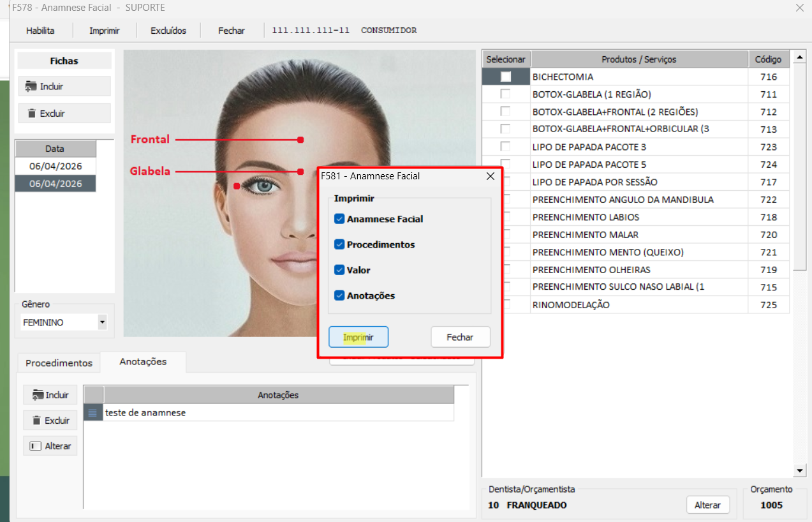Toggle the Anamnese Facial print checkbox
This screenshot has height=522, width=812.
point(339,219)
